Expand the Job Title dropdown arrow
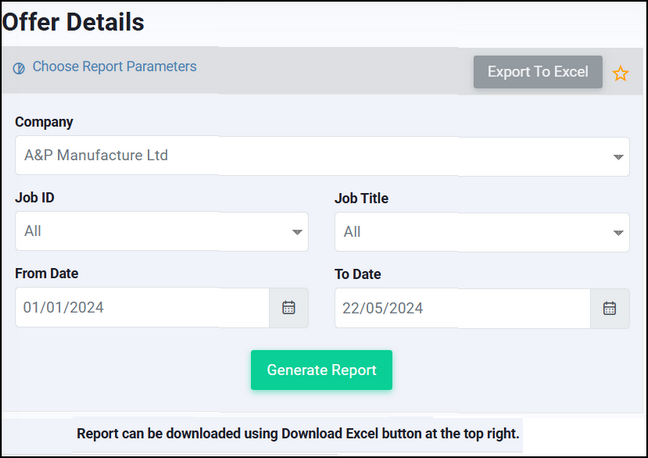Viewport: 648px width, 458px height. [618, 233]
